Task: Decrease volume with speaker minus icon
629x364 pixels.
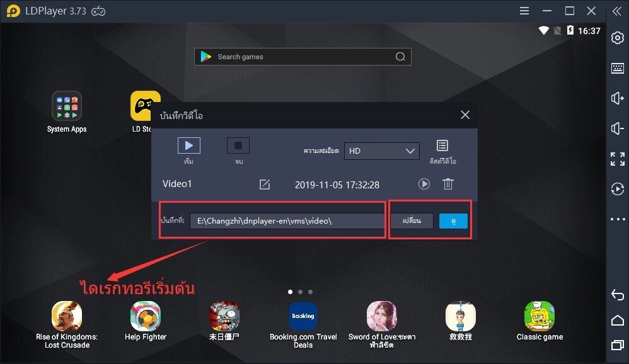Action: point(618,128)
